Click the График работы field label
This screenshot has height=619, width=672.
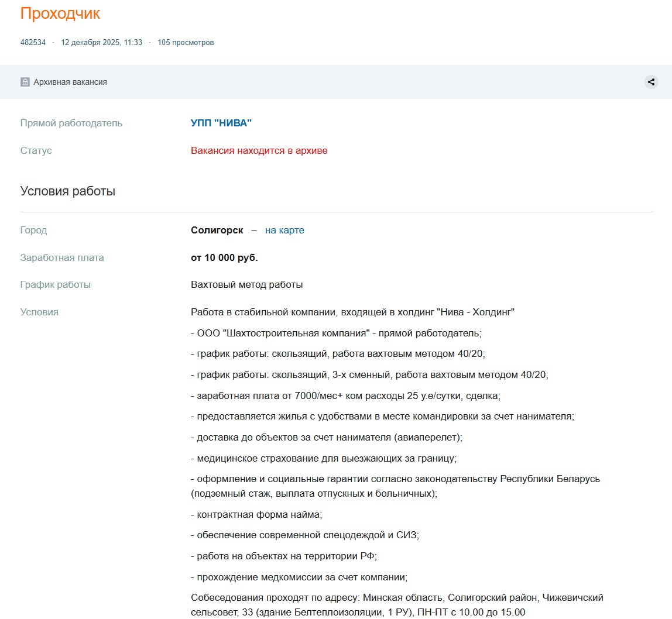click(55, 284)
